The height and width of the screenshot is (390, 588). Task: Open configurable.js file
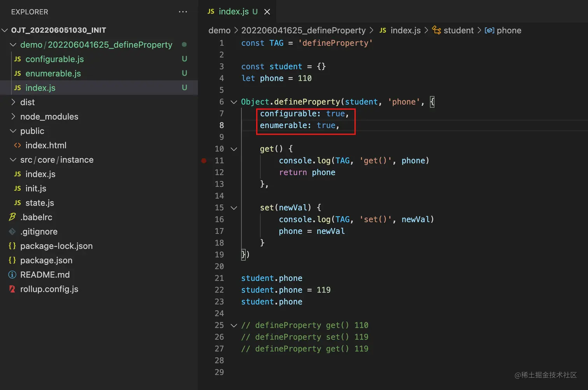point(99,59)
